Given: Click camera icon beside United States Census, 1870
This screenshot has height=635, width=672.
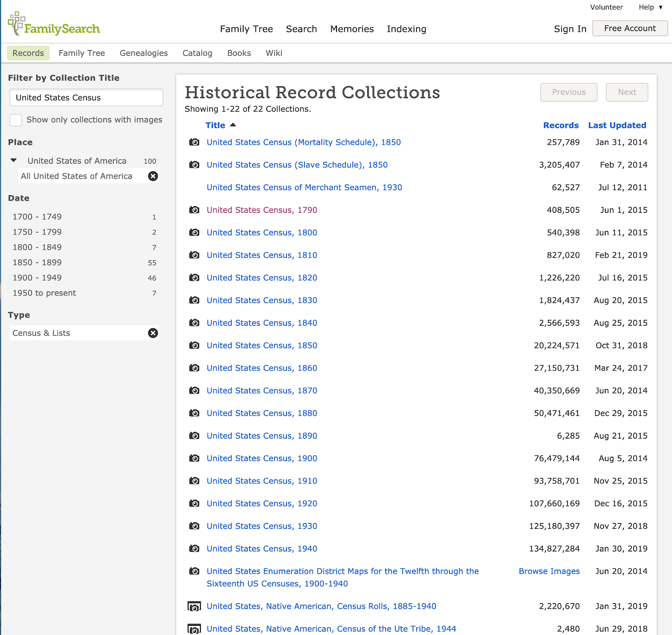Looking at the screenshot, I should (194, 391).
